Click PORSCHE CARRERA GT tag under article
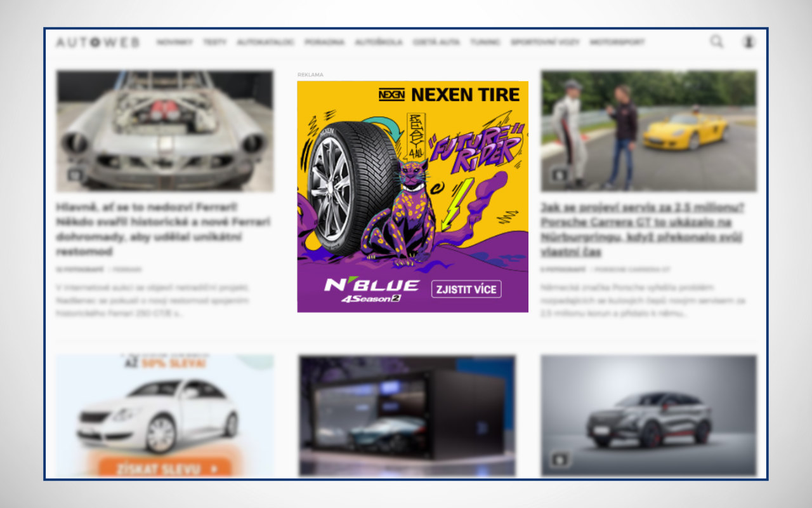 click(x=632, y=270)
